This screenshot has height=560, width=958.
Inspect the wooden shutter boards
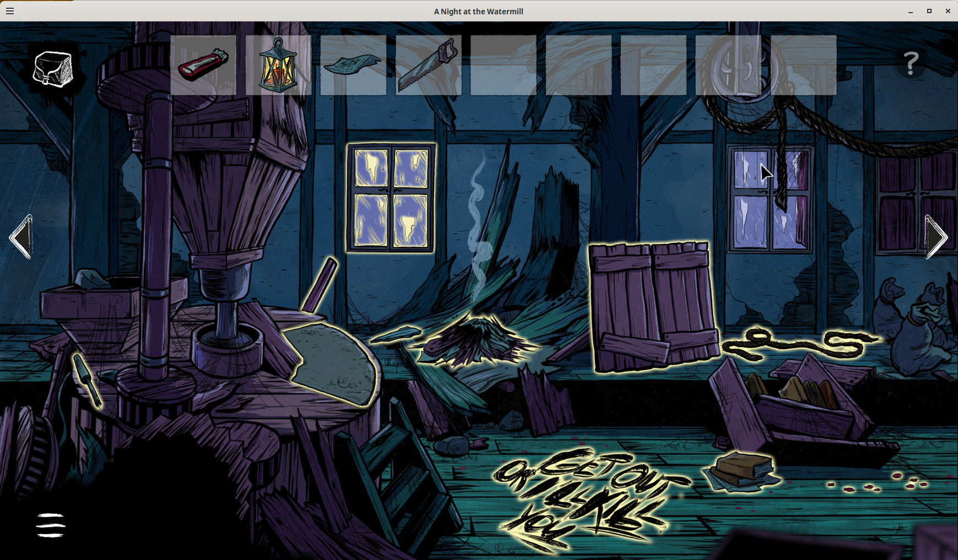tap(652, 306)
